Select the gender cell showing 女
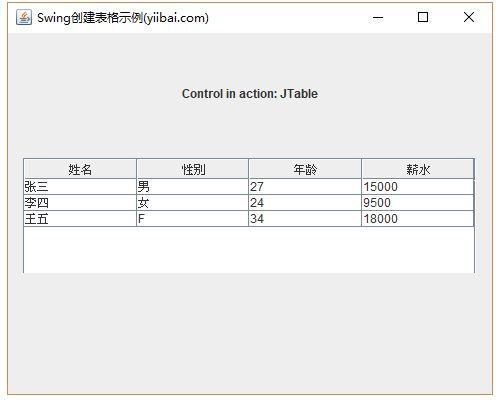Screen dimensions: 500x400 [193, 203]
